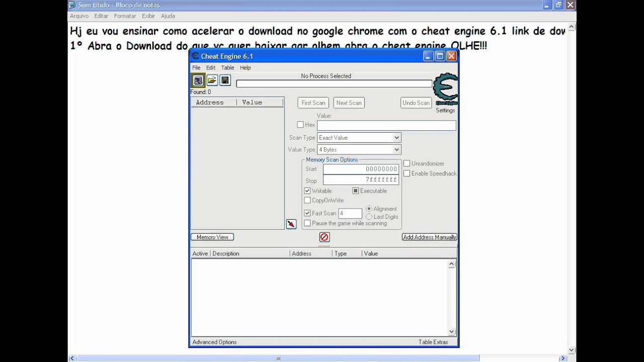The width and height of the screenshot is (644, 362).
Task: Open Notepad Arquivo menu
Action: pyautogui.click(x=79, y=16)
